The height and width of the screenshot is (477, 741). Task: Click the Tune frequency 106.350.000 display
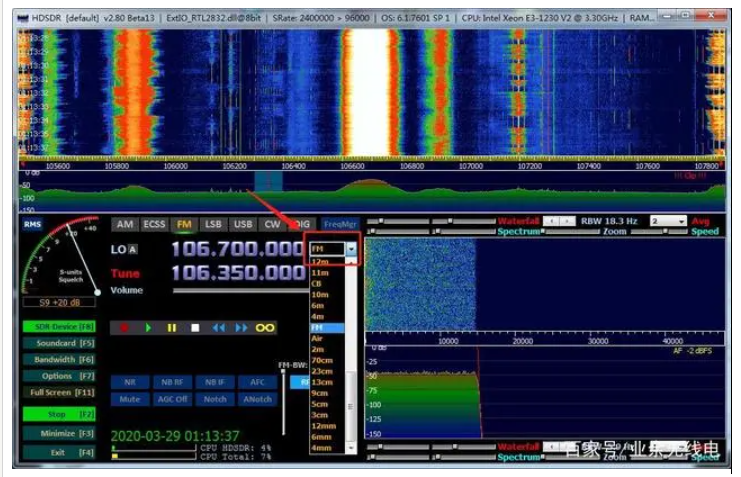[236, 273]
